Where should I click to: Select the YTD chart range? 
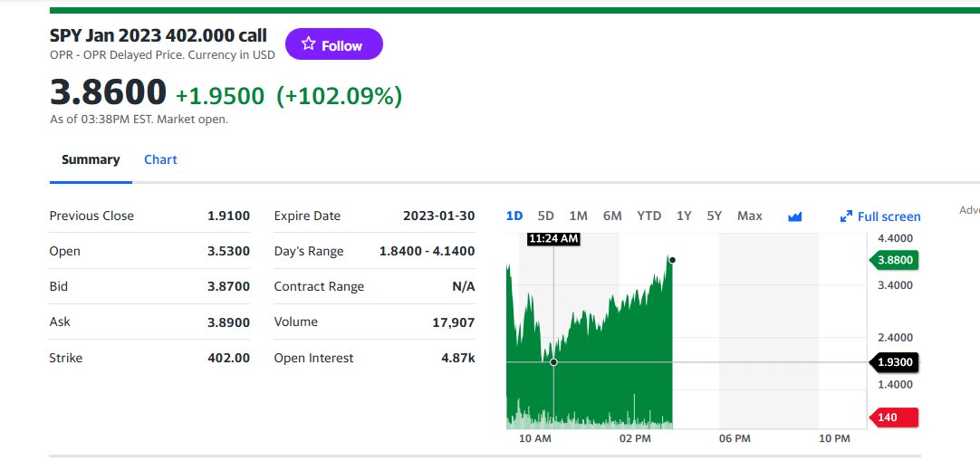[x=649, y=216]
